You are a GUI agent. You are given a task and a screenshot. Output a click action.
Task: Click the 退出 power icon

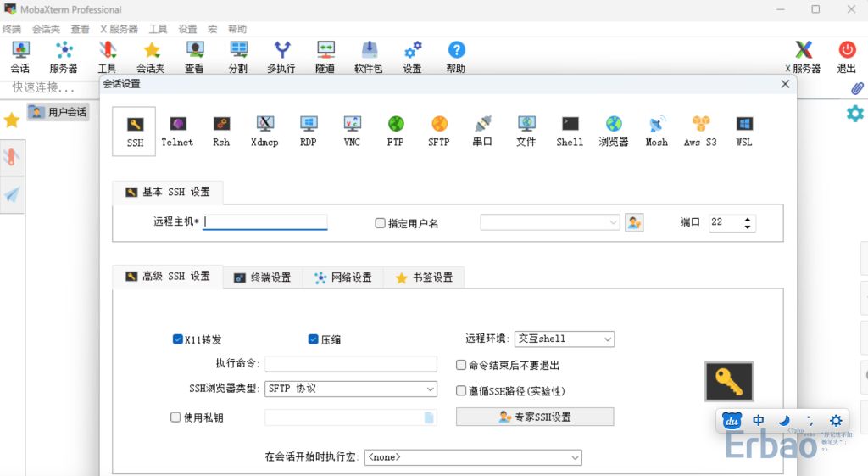tap(847, 57)
